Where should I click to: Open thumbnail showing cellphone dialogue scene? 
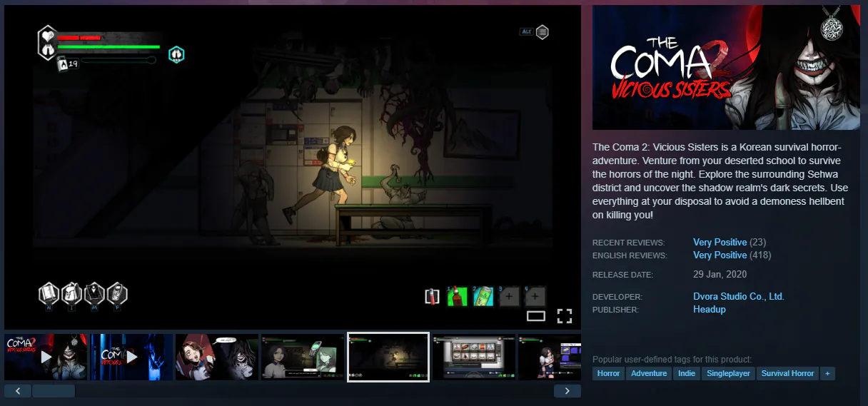pyautogui.click(x=303, y=357)
